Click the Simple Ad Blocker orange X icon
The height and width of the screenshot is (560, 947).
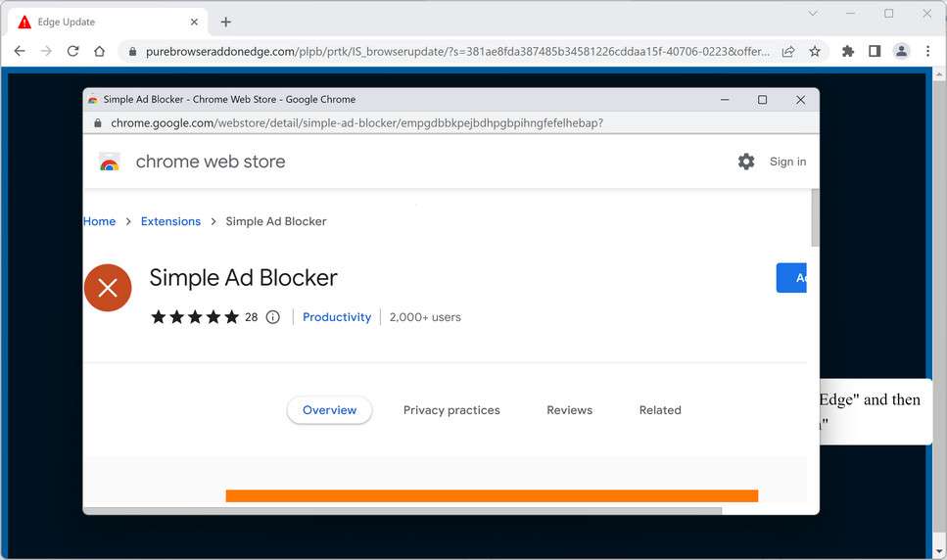[108, 288]
